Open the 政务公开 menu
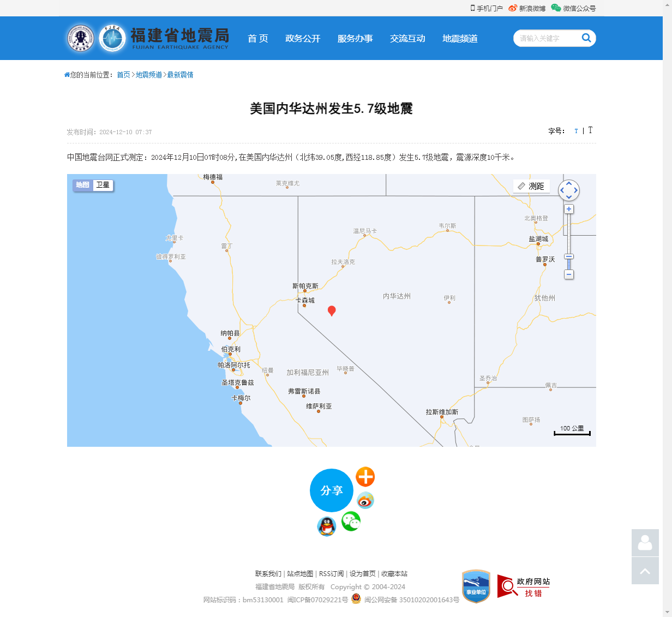672x617 pixels. click(303, 38)
